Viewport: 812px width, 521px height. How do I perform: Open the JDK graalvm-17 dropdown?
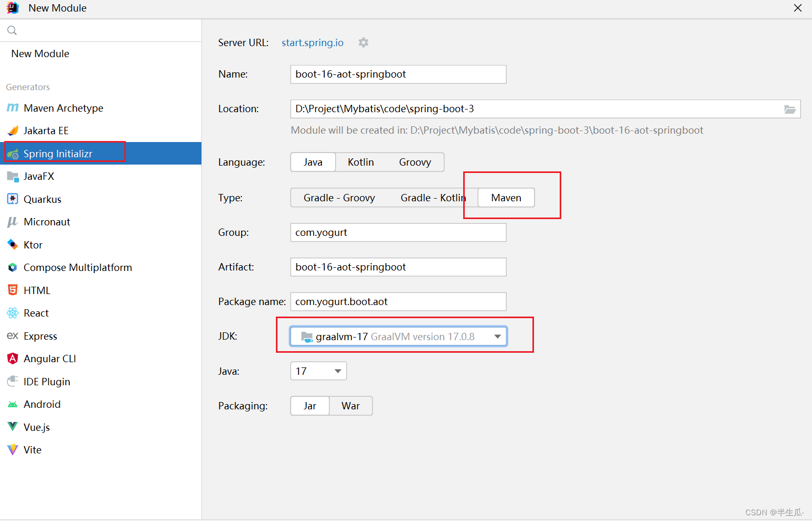point(399,337)
